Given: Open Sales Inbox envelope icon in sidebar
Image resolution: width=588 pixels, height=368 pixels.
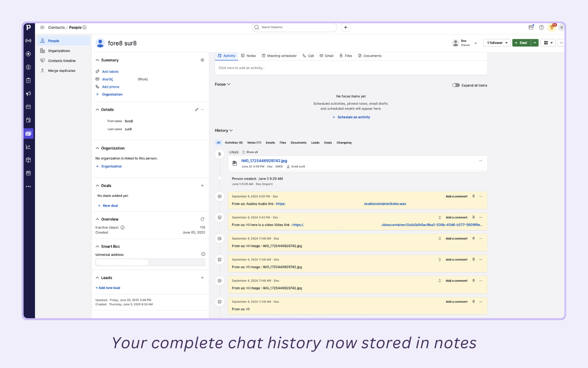Looking at the screenshot, I should (x=28, y=106).
